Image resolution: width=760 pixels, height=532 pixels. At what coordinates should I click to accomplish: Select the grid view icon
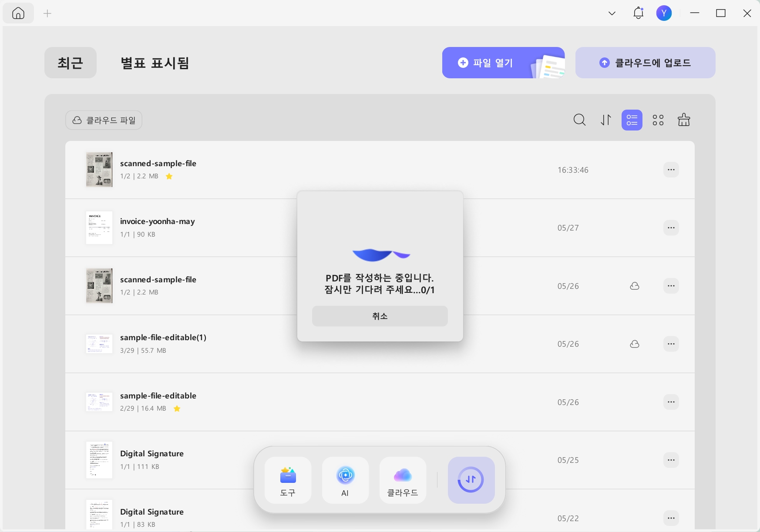[x=658, y=120]
